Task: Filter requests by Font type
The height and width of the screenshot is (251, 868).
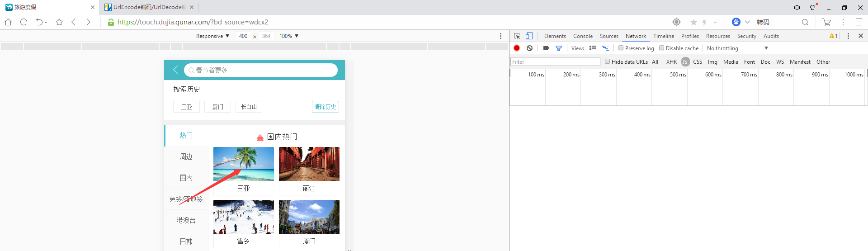Action: click(x=749, y=62)
